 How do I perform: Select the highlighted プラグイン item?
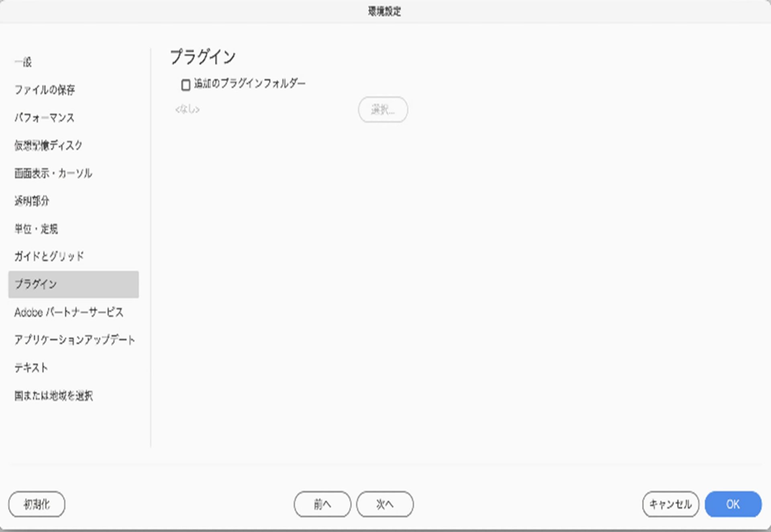(x=73, y=284)
